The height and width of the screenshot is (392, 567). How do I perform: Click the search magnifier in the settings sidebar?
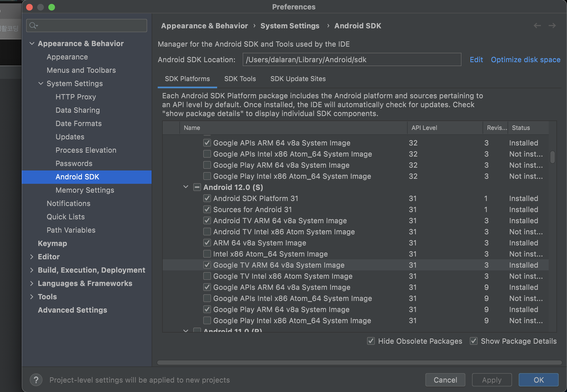[x=33, y=26]
